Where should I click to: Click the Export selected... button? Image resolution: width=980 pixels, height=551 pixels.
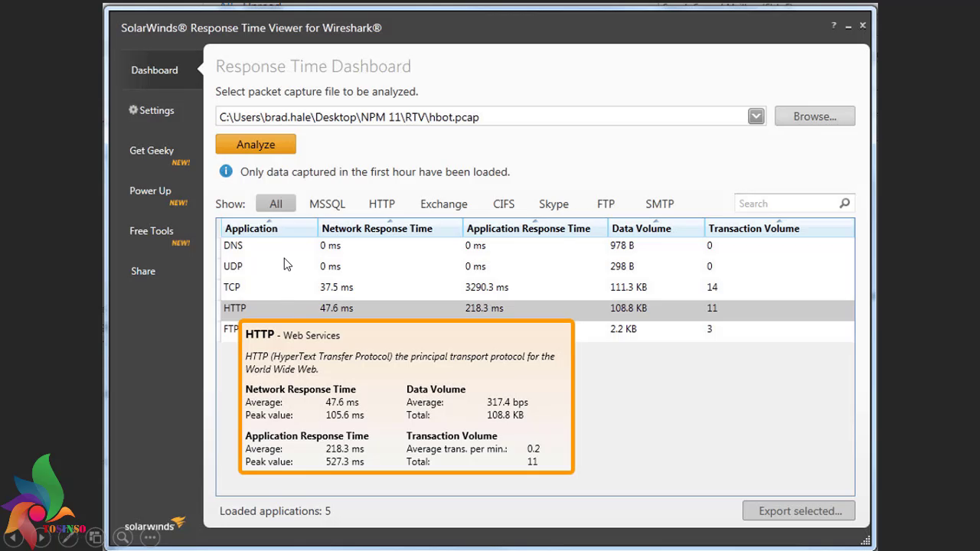pyautogui.click(x=799, y=510)
